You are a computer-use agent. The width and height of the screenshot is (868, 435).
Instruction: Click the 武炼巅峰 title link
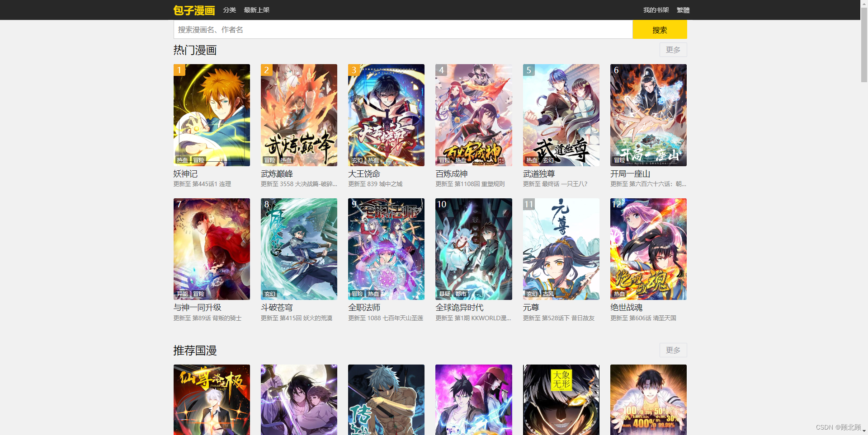tap(277, 174)
